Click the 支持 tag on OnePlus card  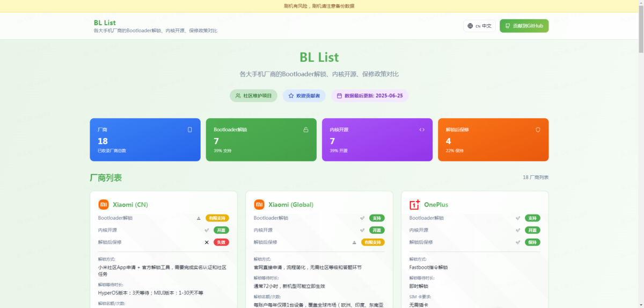click(x=532, y=218)
